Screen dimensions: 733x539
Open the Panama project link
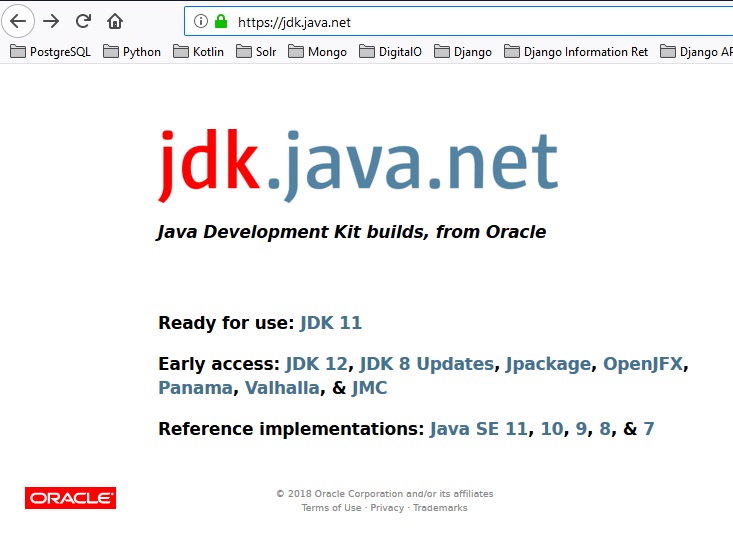195,388
